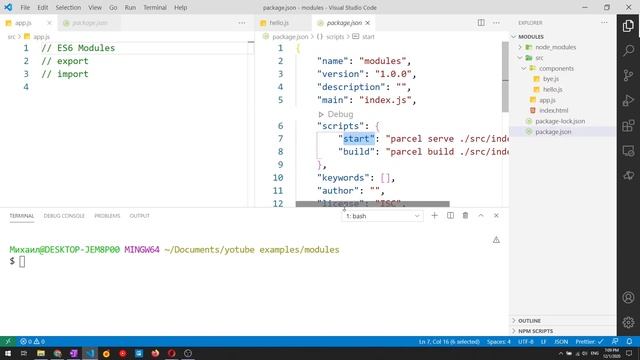
Task: Open the Source Control view
Action: click(x=628, y=75)
